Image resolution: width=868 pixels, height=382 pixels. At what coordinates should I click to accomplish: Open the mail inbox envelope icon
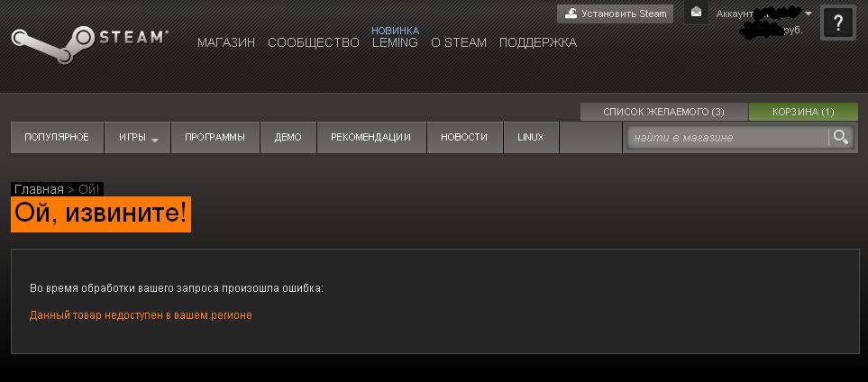697,13
